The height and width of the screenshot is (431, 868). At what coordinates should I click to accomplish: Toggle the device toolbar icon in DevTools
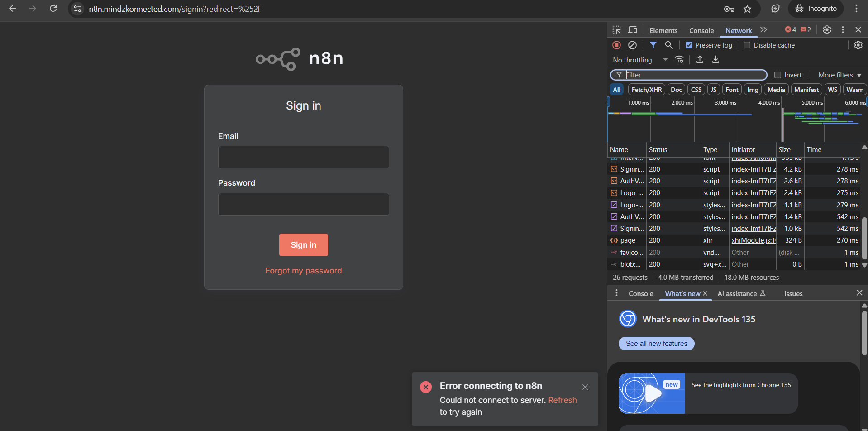[633, 30]
